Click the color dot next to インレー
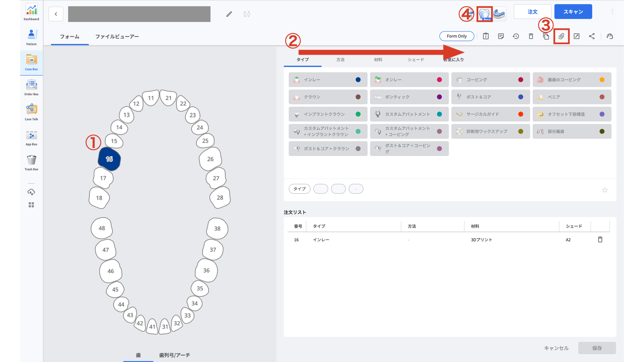 (x=358, y=80)
